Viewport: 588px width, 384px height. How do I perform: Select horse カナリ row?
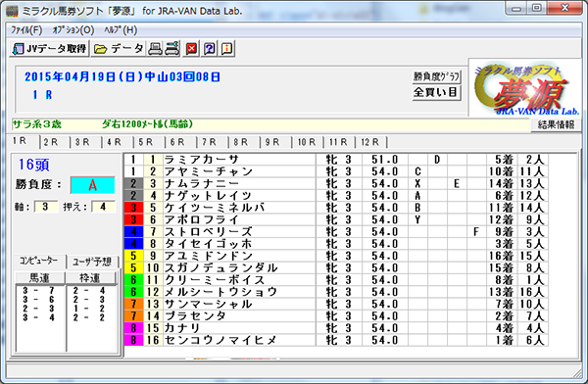335,328
